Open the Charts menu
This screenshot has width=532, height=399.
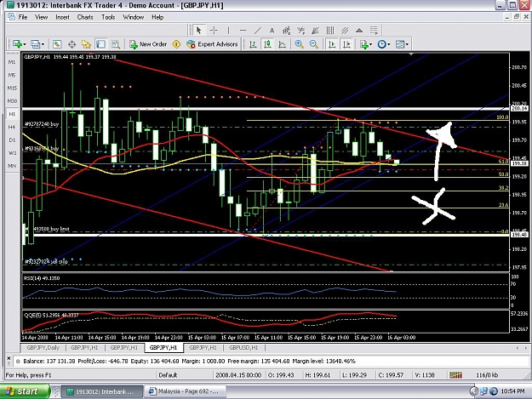pyautogui.click(x=85, y=17)
